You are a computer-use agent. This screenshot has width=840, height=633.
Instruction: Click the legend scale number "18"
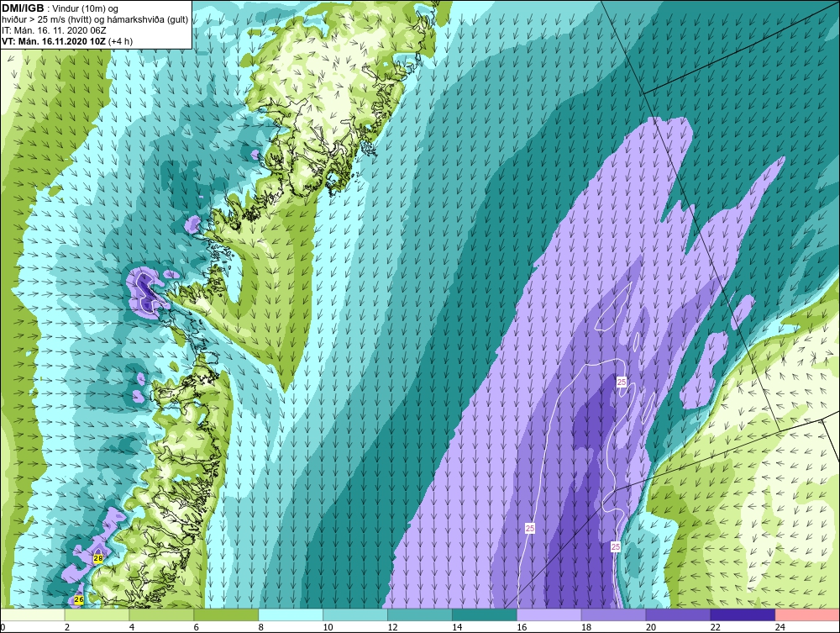point(586,627)
